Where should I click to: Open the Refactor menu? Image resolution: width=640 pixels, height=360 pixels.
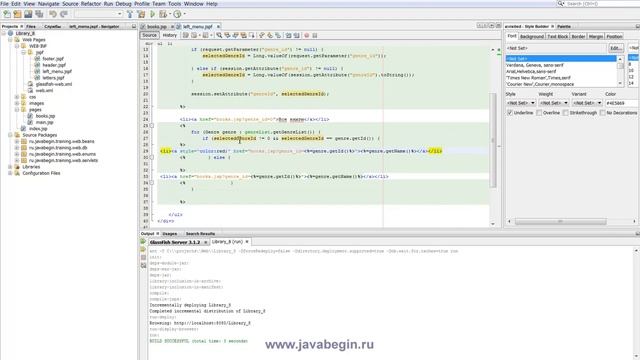click(91, 4)
